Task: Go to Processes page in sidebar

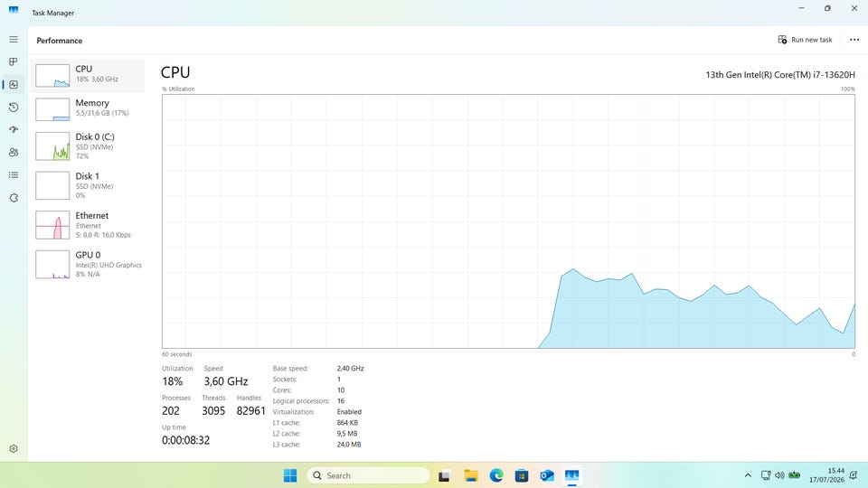Action: [14, 62]
